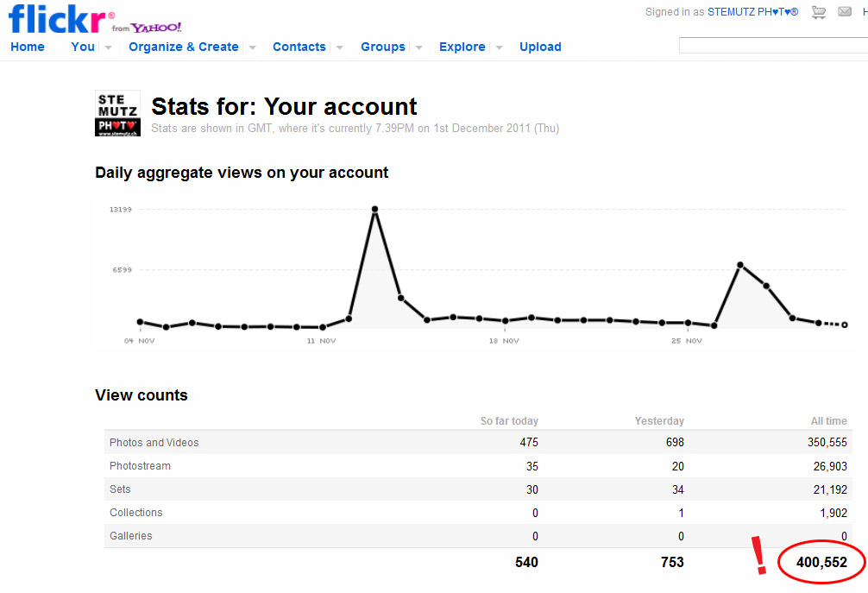
Task: Expand the Explore dropdown arrow
Action: click(500, 47)
